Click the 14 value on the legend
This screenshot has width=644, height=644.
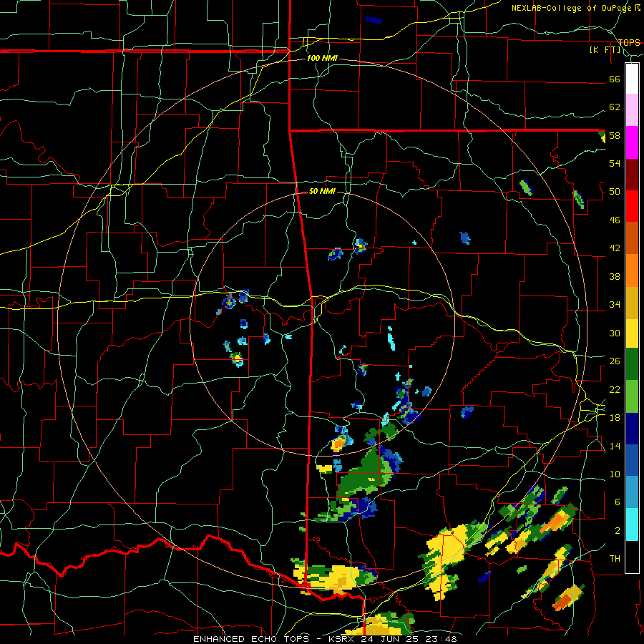tap(615, 446)
